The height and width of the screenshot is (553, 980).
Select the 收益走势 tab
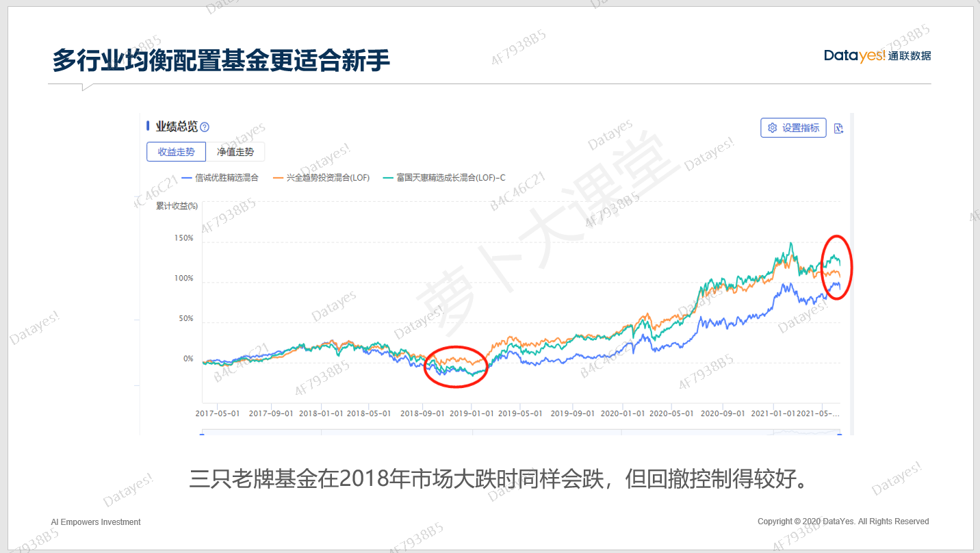point(176,152)
